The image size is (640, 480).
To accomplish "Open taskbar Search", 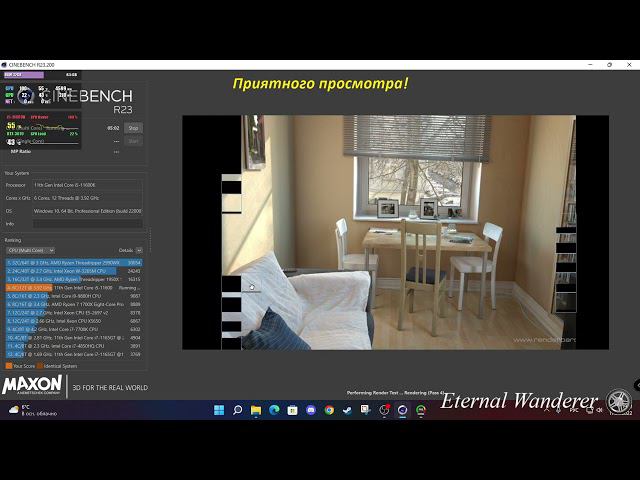I will (x=238, y=410).
